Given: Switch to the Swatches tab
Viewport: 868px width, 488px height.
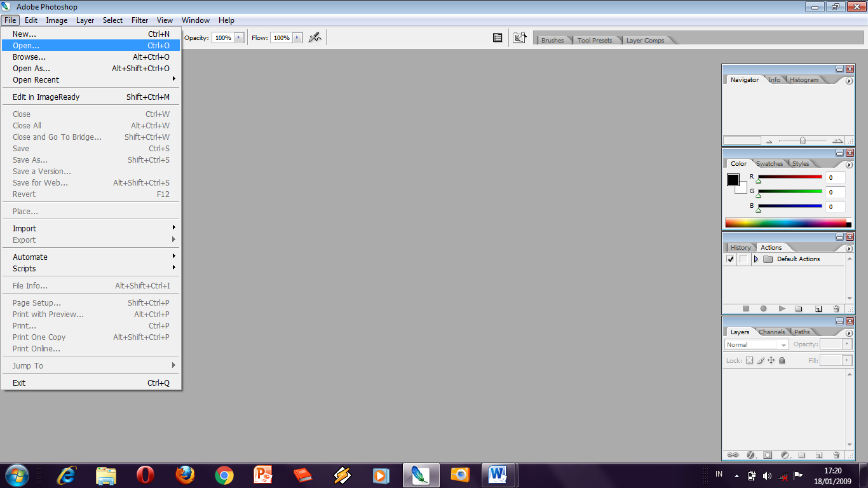Looking at the screenshot, I should tap(770, 164).
